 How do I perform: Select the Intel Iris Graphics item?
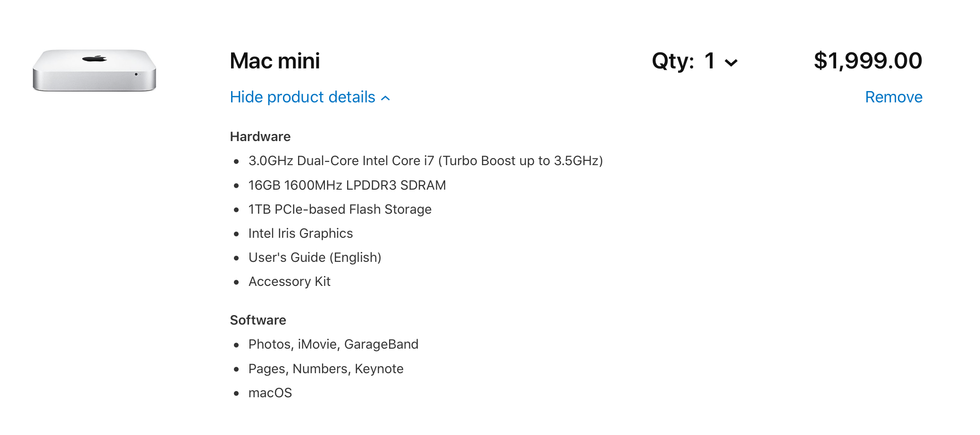tap(300, 234)
